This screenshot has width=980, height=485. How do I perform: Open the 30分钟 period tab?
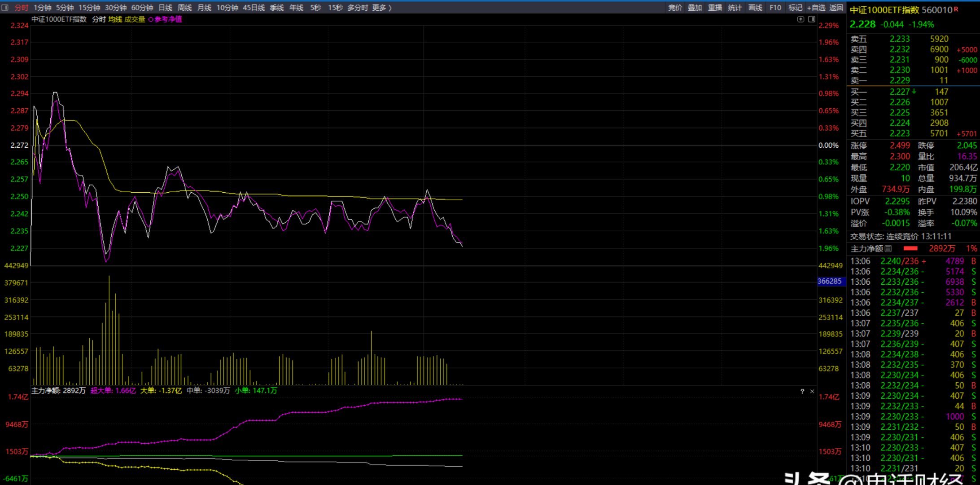point(116,8)
